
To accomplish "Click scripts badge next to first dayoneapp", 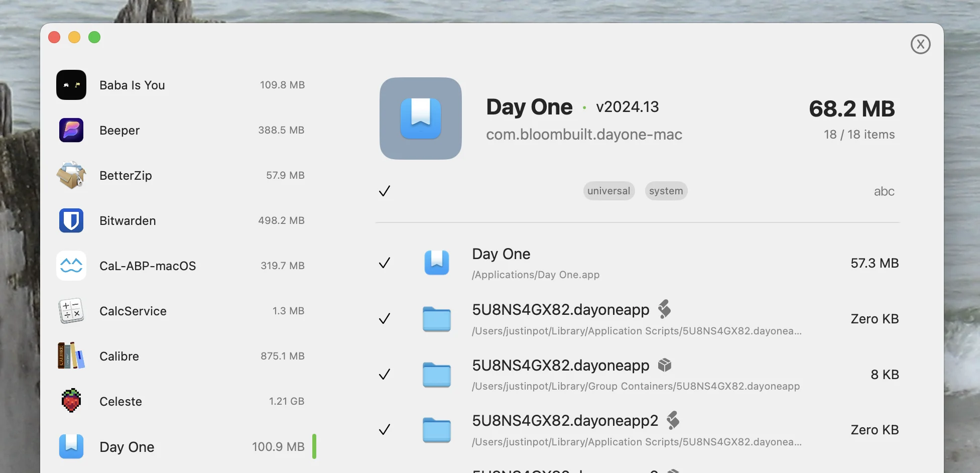I will [664, 309].
